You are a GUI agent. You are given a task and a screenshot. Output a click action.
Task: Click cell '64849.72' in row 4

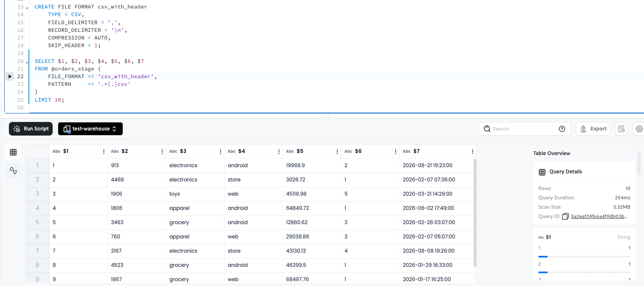tap(312, 208)
